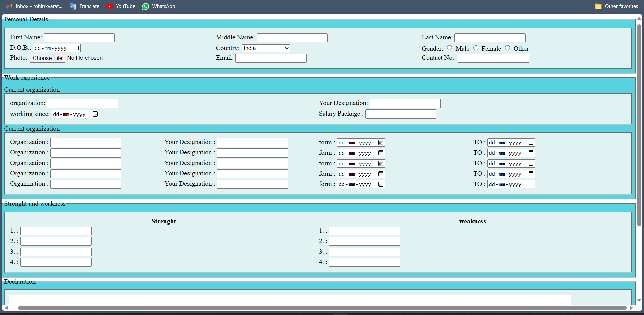Click the Choose File button for Photo
Image resolution: width=644 pixels, height=315 pixels.
(47, 58)
